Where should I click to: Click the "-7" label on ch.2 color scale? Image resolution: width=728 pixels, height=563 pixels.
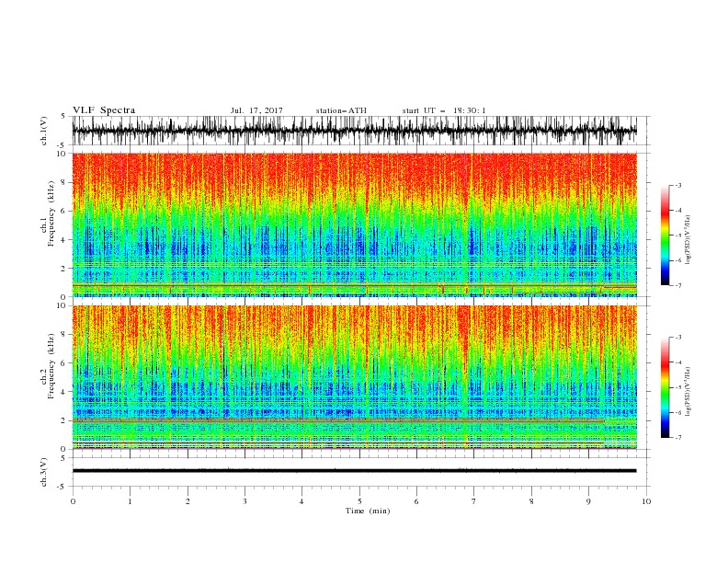click(677, 438)
